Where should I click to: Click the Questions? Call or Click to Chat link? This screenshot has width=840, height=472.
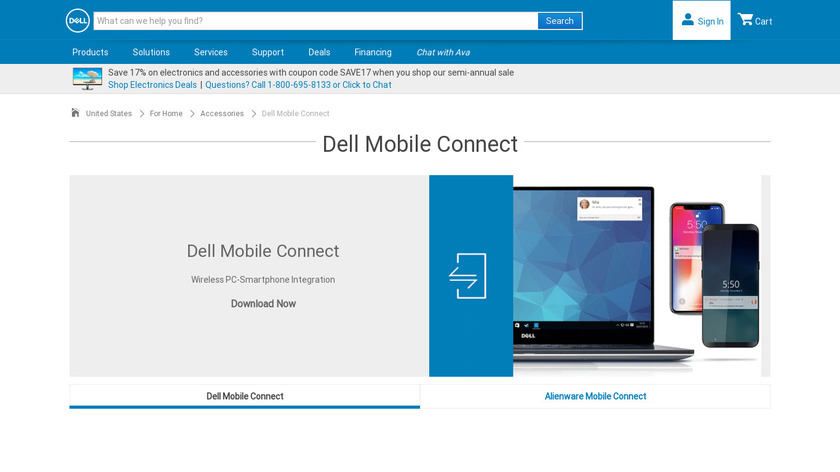coord(298,85)
